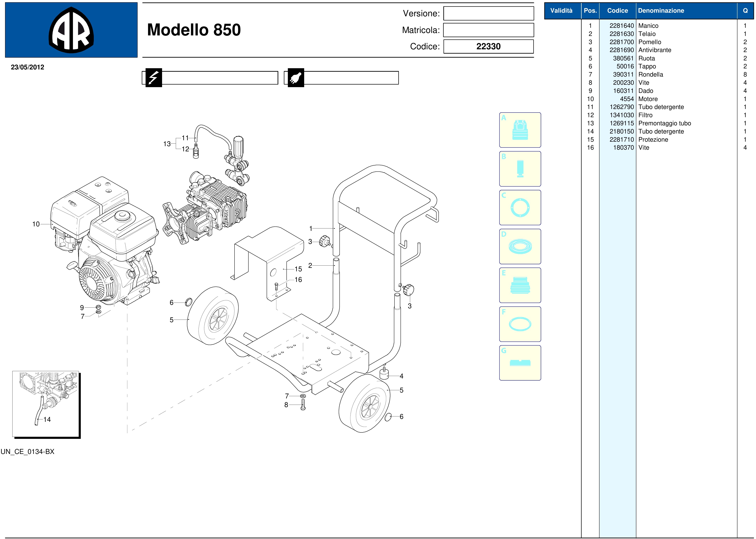Select the O-ring thumbnail F

click(x=520, y=324)
